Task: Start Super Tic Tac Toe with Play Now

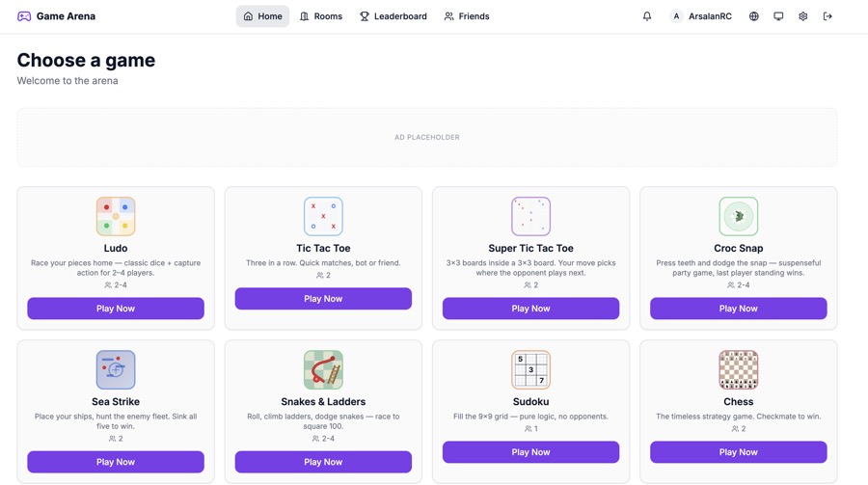Action: 530,309
